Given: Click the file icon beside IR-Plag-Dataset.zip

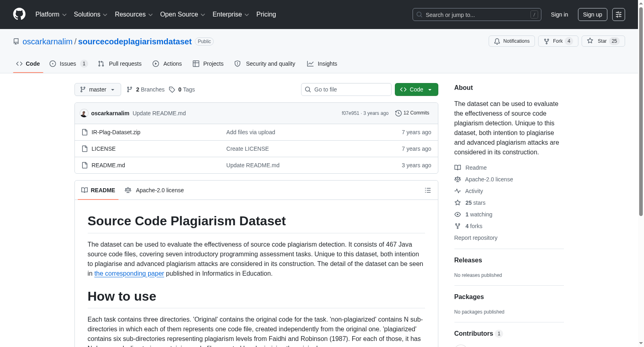Looking at the screenshot, I should pyautogui.click(x=85, y=132).
